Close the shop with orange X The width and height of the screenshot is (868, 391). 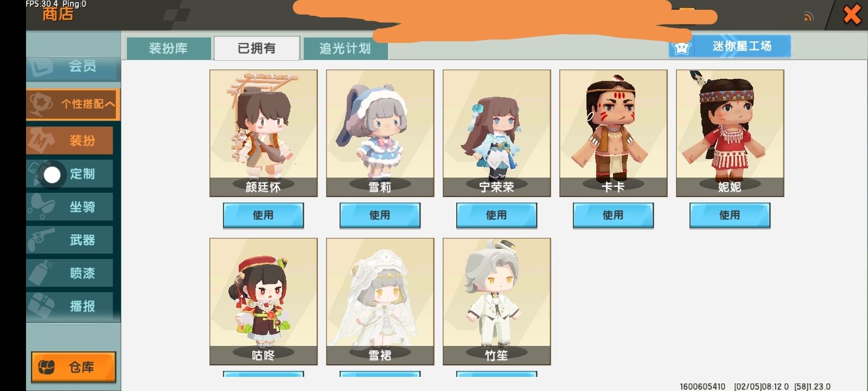[852, 15]
